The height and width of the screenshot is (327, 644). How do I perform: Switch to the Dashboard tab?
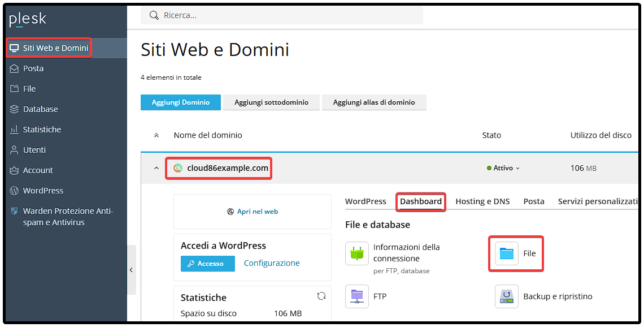point(421,201)
